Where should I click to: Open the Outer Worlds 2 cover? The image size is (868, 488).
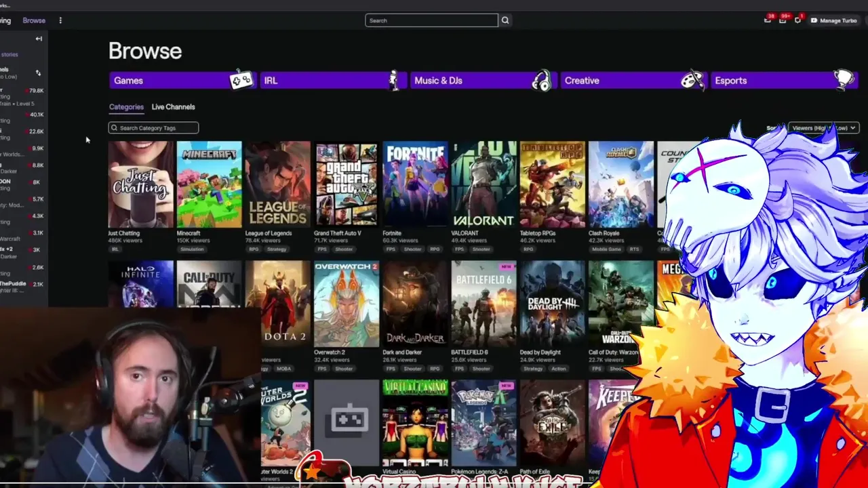tap(285, 423)
